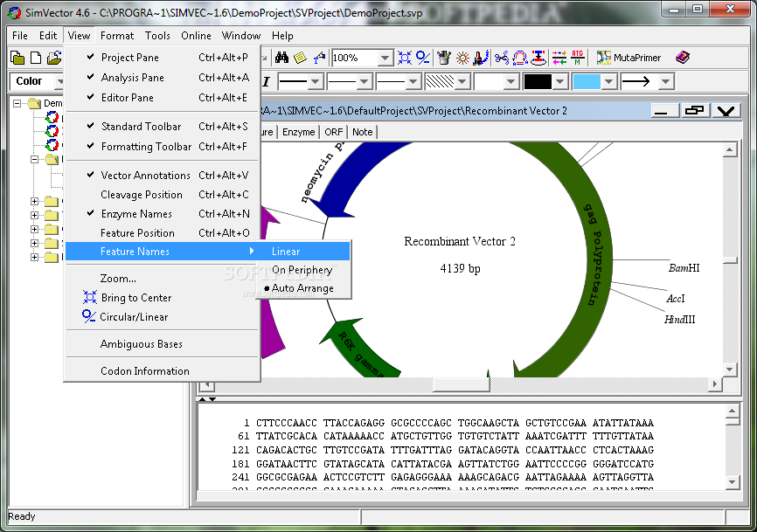This screenshot has height=532, width=757.
Task: Click the insert-into-vector circle icon
Action: click(538, 58)
